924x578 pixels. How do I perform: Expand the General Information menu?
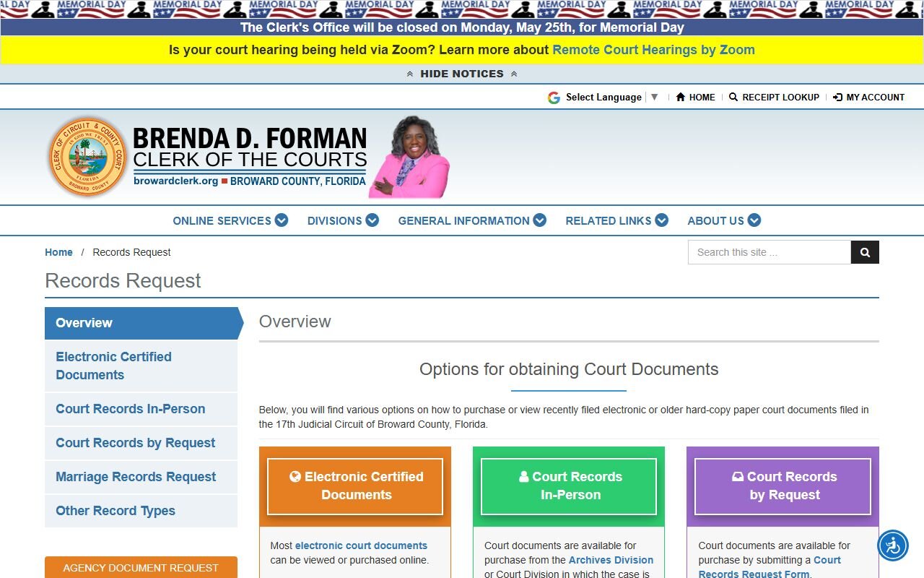pos(472,220)
